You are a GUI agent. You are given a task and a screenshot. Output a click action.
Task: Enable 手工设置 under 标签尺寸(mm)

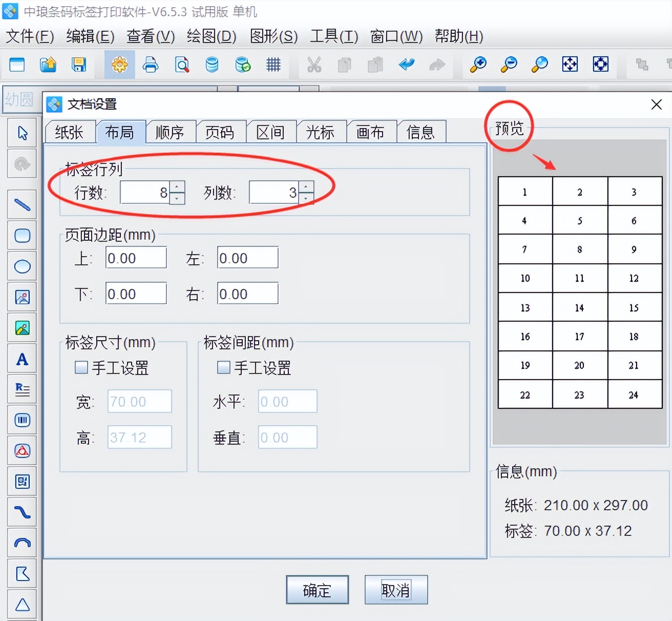pyautogui.click(x=80, y=367)
